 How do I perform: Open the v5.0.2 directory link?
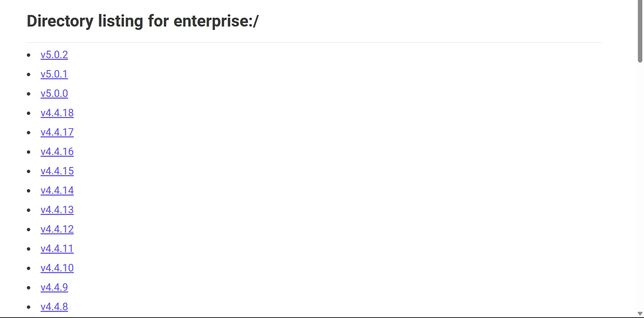click(54, 55)
